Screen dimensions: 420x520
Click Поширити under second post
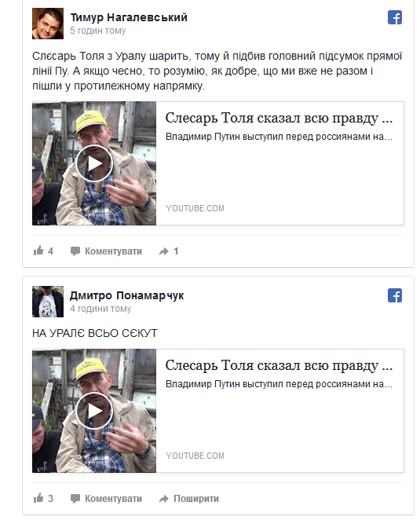coord(196,499)
